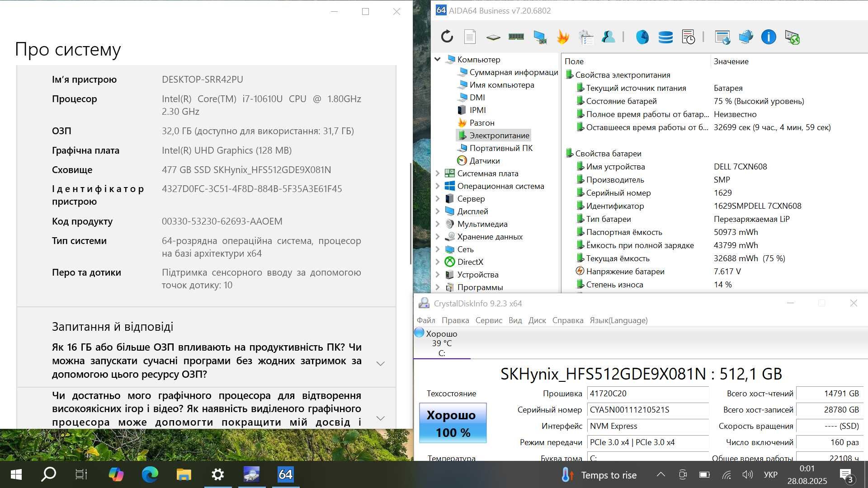Screen dimensions: 868x488
Task: Select Имя компьютера in AIDA64 tree
Action: (501, 84)
